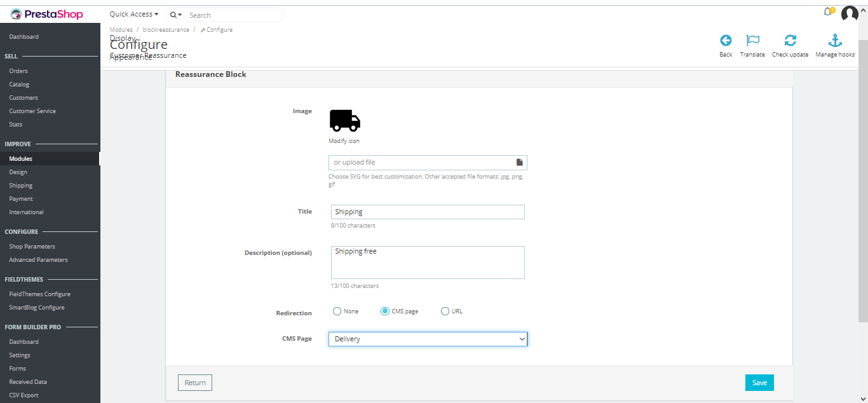Image resolution: width=868 pixels, height=403 pixels.
Task: Click the Manage hooks anchor icon
Action: coord(835,41)
